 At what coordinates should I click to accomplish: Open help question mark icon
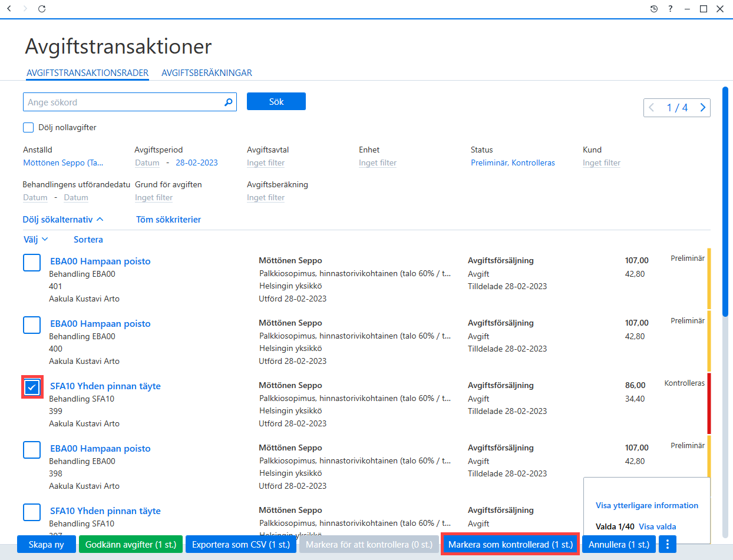tap(671, 9)
